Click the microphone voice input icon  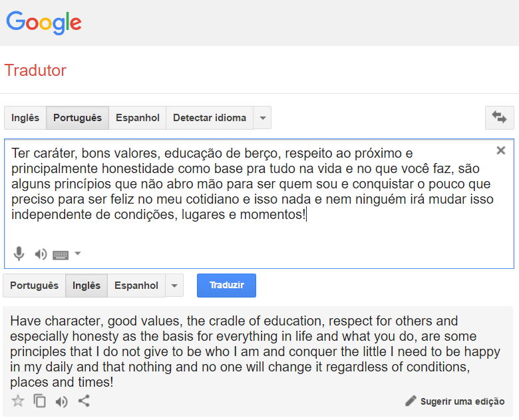(x=19, y=254)
